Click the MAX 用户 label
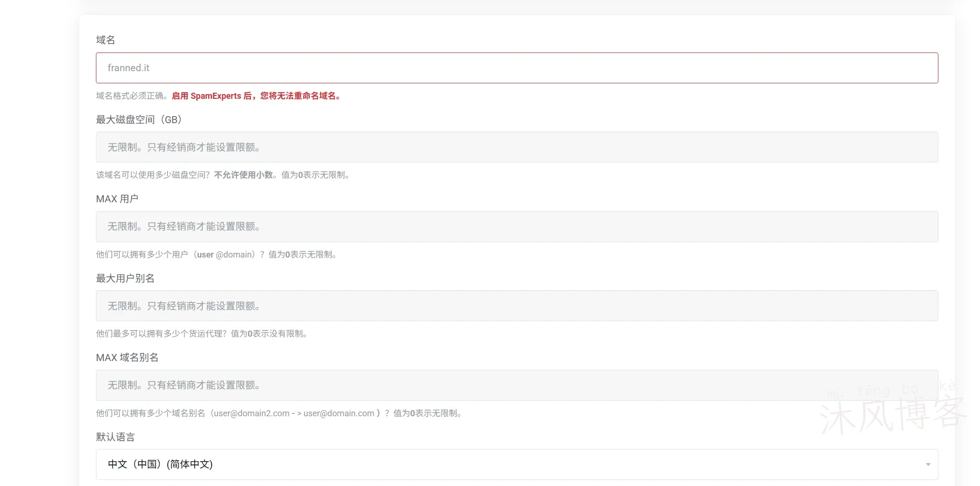 117,199
